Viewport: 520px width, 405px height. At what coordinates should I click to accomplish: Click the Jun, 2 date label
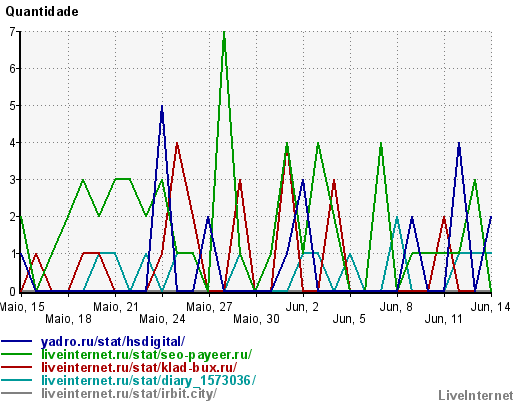click(302, 307)
